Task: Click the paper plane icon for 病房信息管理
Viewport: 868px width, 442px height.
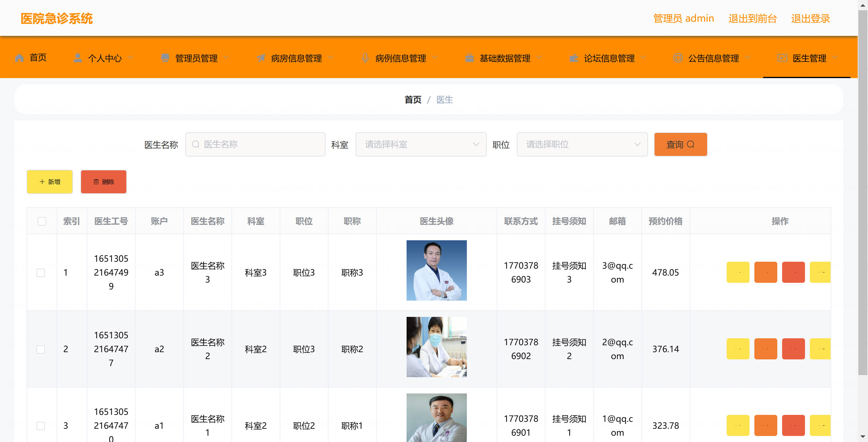Action: [x=261, y=58]
